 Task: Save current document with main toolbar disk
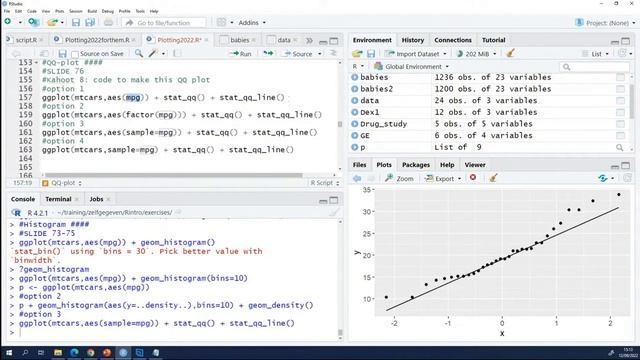76,22
